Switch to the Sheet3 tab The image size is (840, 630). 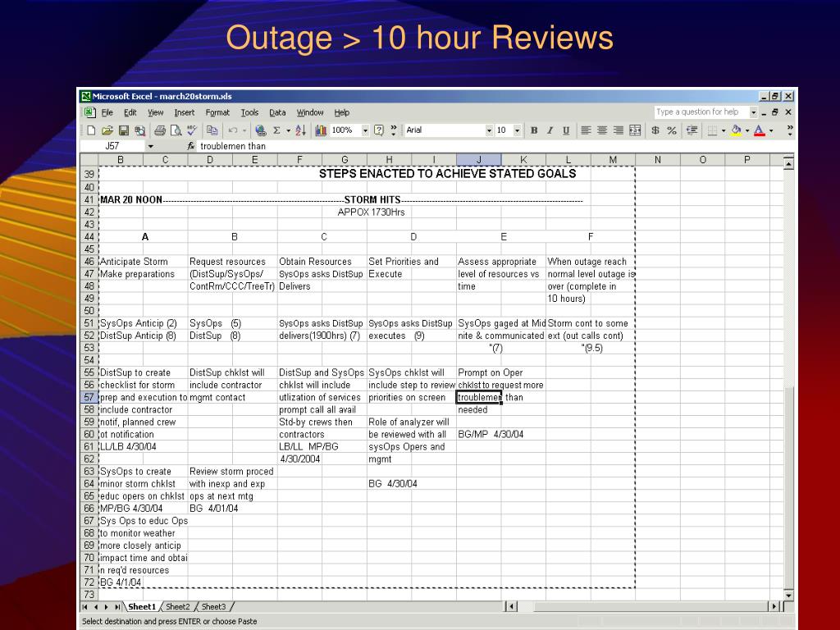point(214,606)
